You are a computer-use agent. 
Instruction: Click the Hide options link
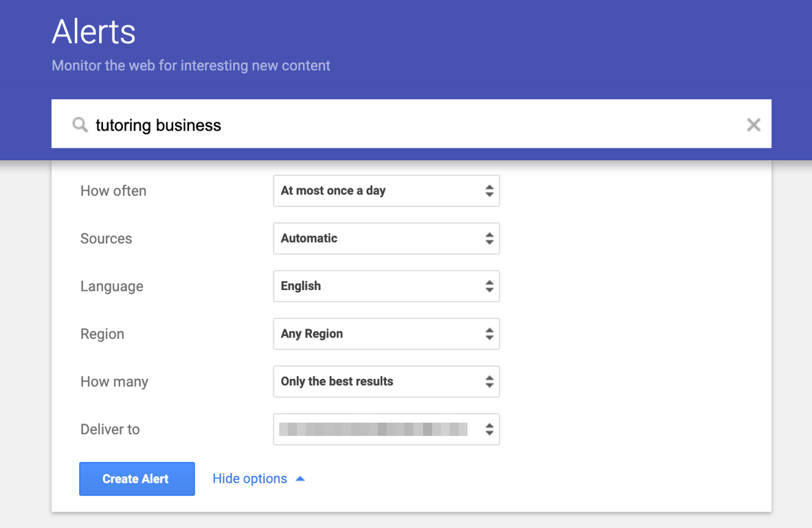[x=249, y=478]
